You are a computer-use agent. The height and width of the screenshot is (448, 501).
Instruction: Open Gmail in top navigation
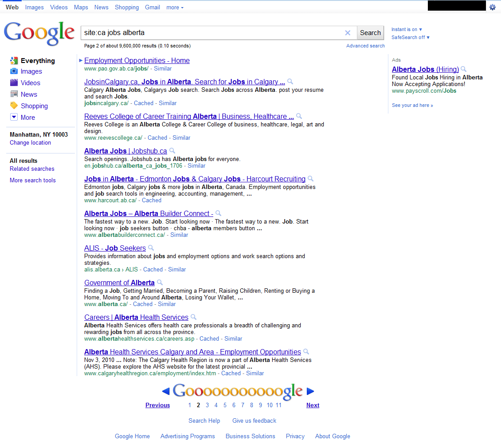tap(153, 8)
